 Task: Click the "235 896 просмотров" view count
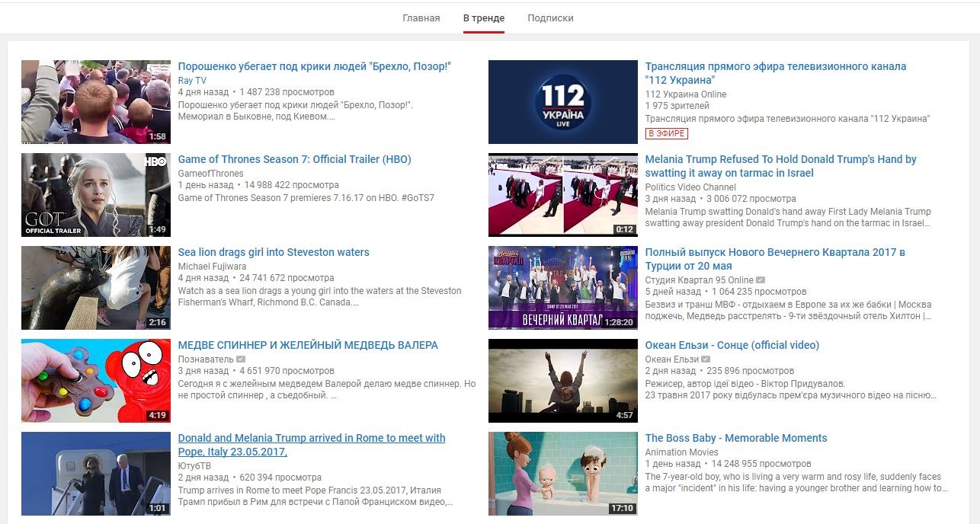pyautogui.click(x=750, y=371)
